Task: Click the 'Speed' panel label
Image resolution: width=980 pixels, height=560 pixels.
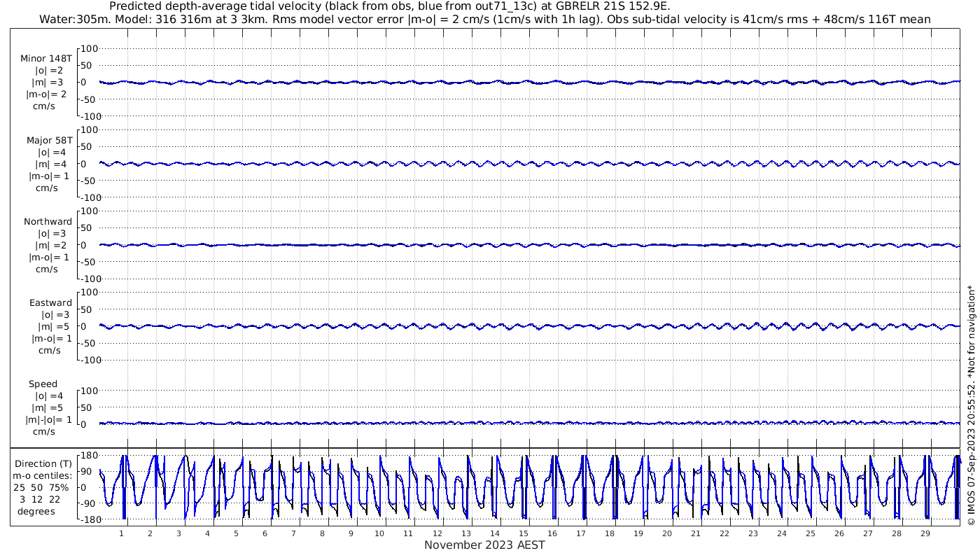Action: pyautogui.click(x=43, y=384)
